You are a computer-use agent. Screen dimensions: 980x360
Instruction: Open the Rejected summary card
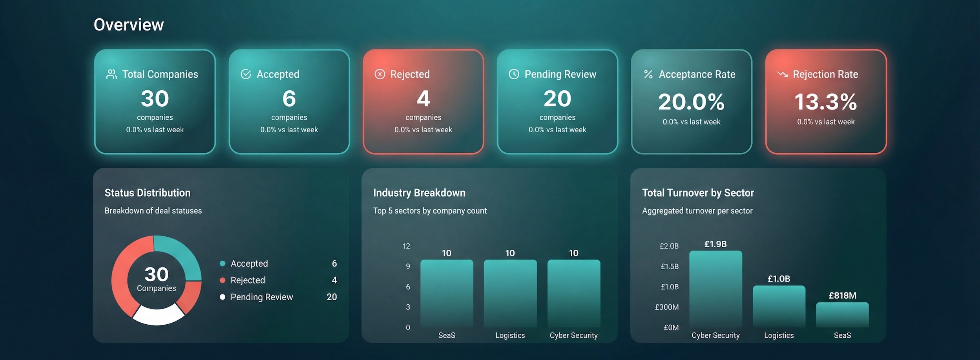[x=423, y=101]
